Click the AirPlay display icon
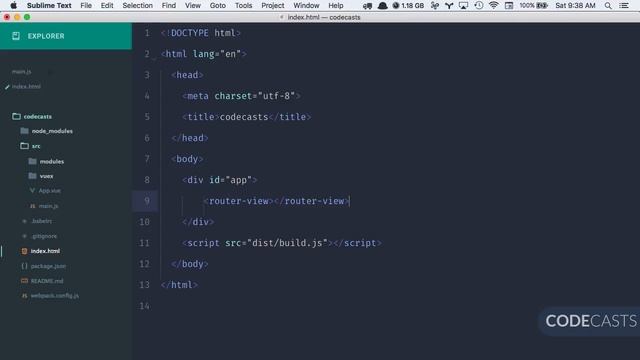This screenshot has width=640, height=360. [463, 5]
